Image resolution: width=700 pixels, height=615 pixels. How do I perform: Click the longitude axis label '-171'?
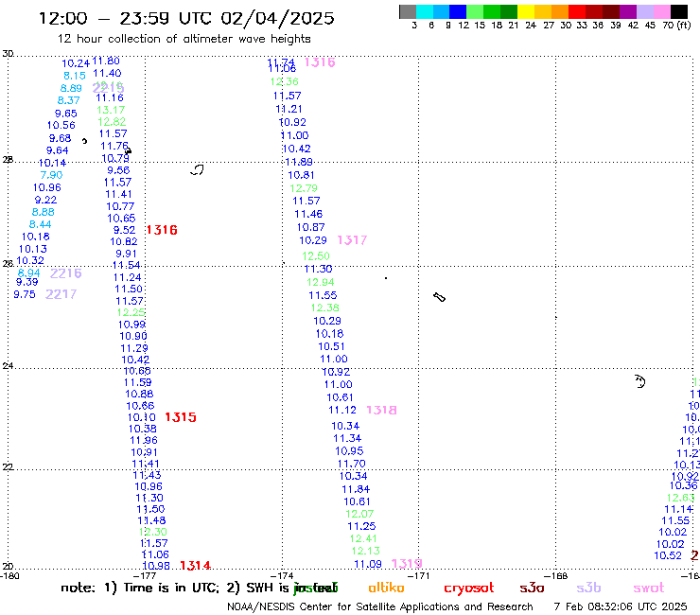click(419, 575)
